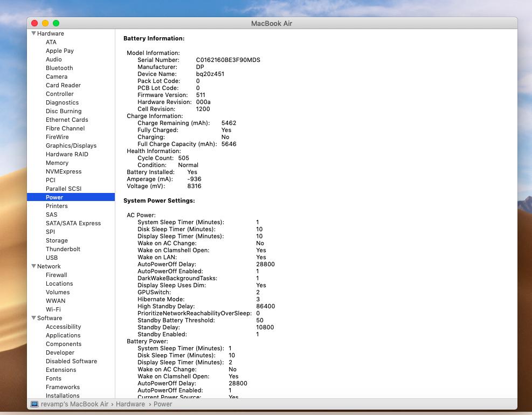Click Hardware in the bottom path bar
This screenshot has width=532, height=415.
point(130,404)
